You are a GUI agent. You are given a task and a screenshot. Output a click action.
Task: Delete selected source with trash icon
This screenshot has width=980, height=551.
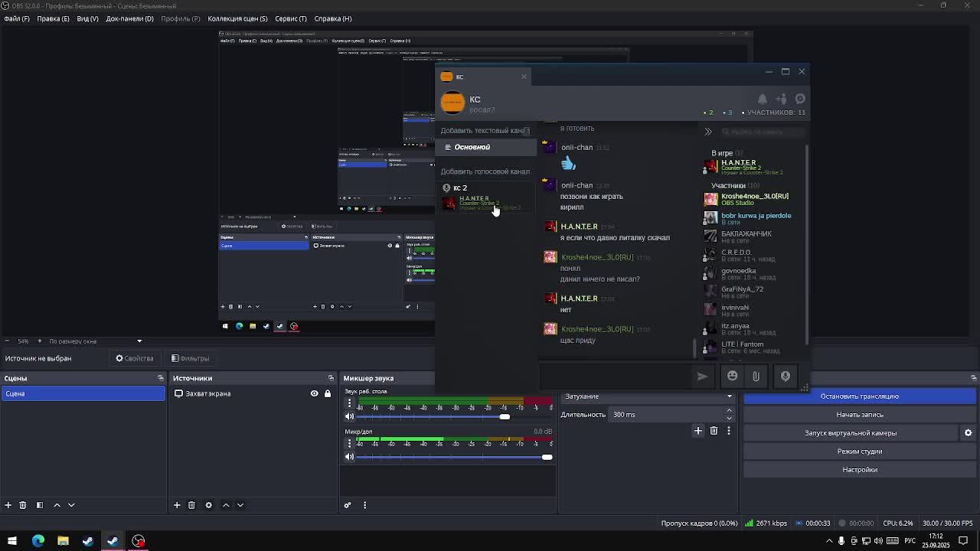coord(191,505)
